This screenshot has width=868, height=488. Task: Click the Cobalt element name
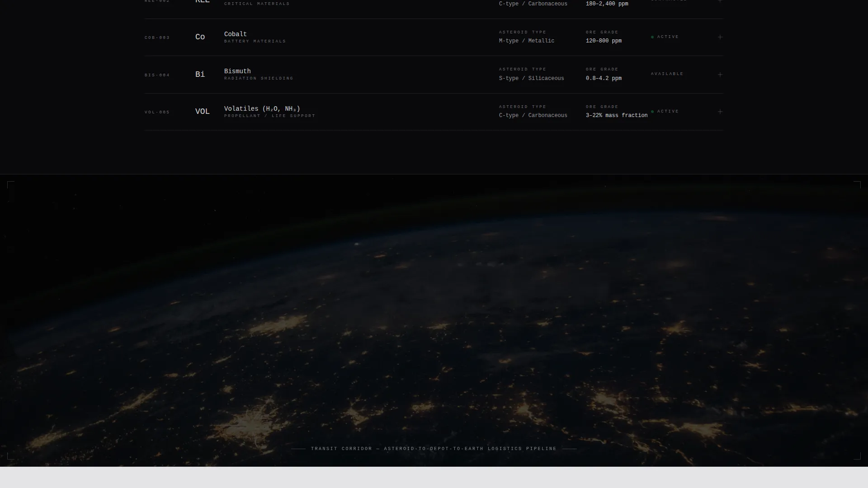coord(236,34)
